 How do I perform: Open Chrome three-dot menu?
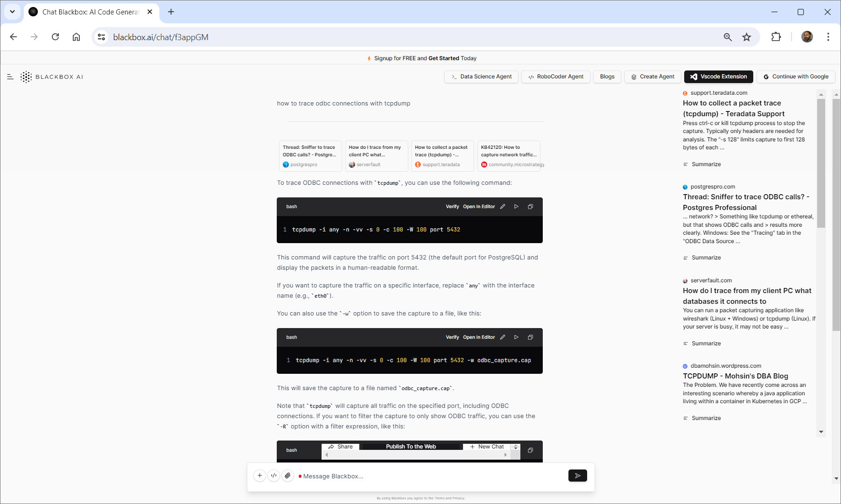828,37
